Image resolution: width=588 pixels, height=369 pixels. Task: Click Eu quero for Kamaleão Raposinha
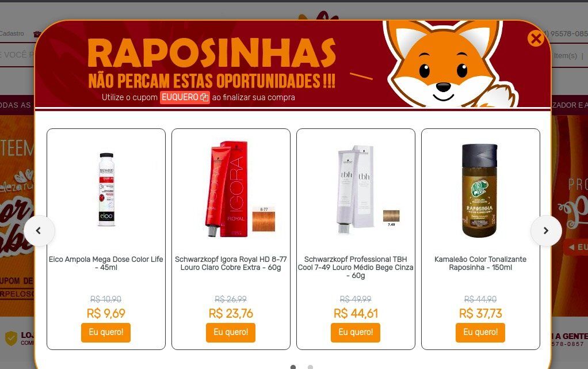click(480, 332)
